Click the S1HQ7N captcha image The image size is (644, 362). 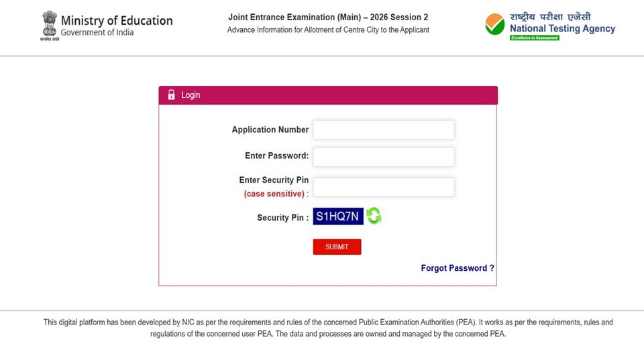click(x=338, y=217)
